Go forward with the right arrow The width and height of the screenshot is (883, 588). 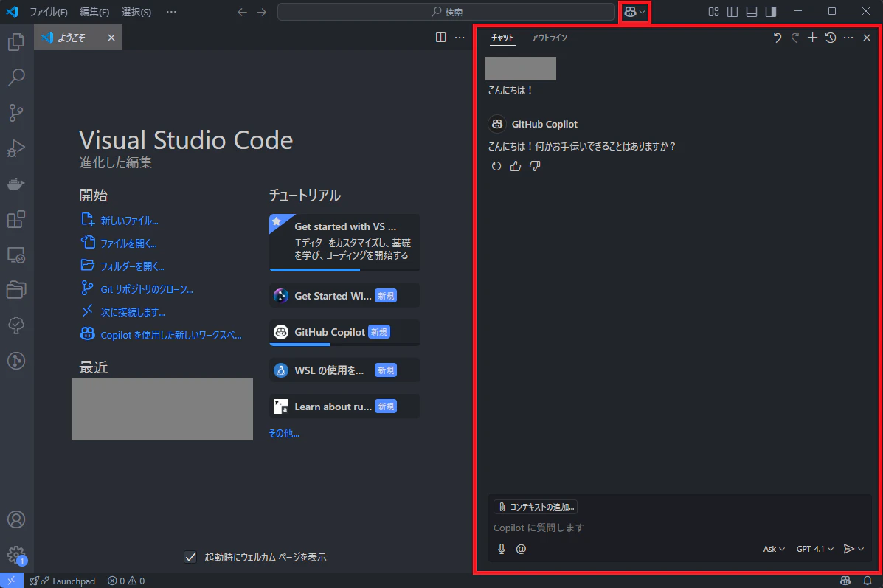[x=261, y=12]
